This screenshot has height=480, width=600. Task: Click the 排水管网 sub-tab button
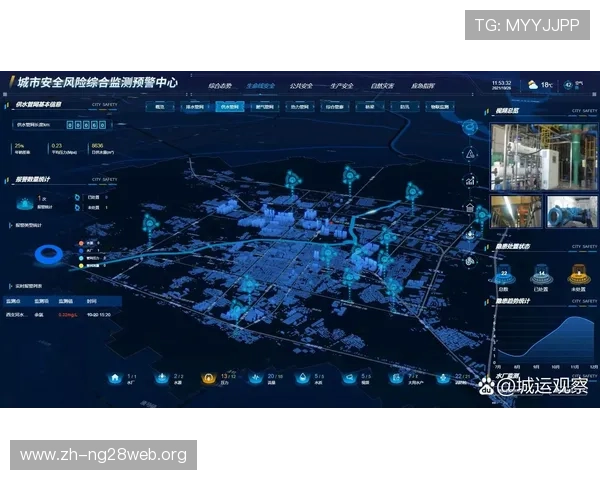[194, 105]
